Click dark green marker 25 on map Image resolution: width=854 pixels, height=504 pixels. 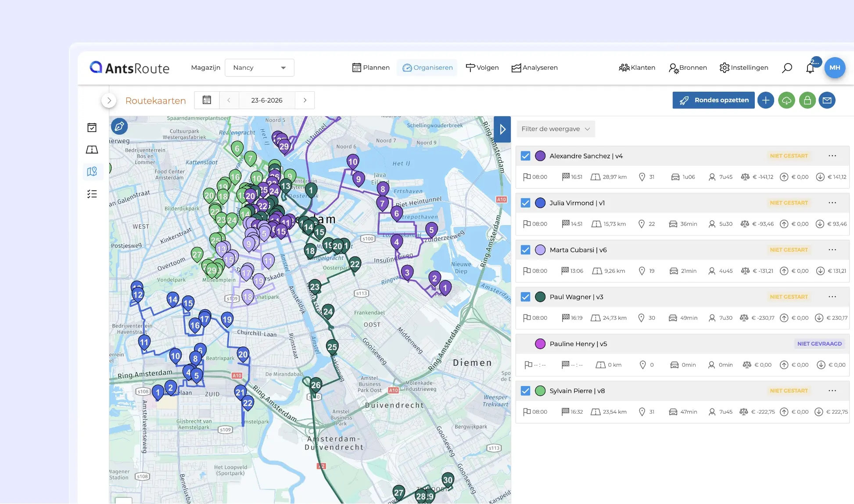[332, 347]
